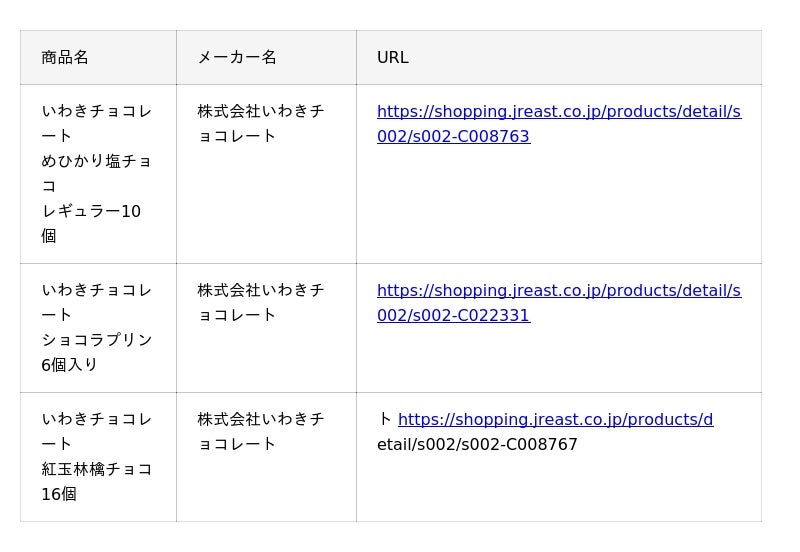Viewport: 800px width, 552px height.
Task: Click the third row's shopping.jreast.co.jp link
Action: pos(555,420)
